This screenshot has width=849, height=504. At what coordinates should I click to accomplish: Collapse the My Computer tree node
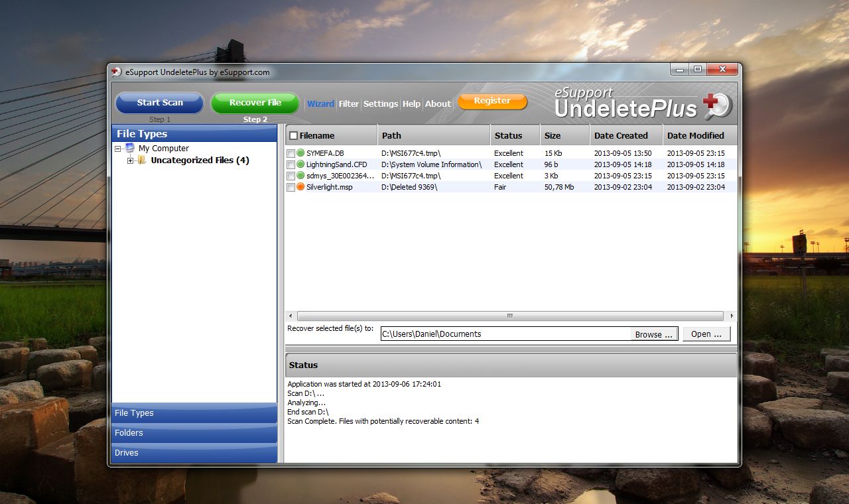(x=118, y=149)
